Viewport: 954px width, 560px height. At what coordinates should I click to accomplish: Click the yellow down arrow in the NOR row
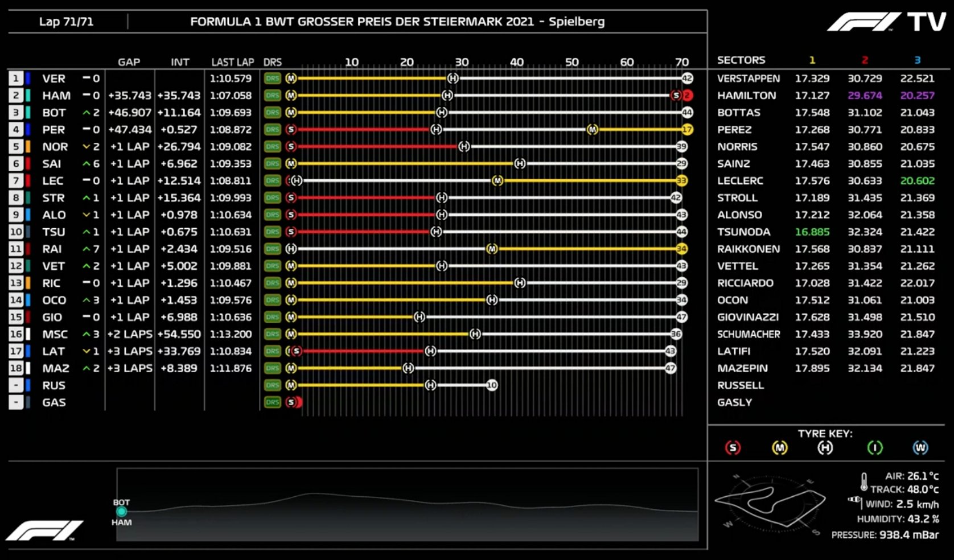coord(87,147)
